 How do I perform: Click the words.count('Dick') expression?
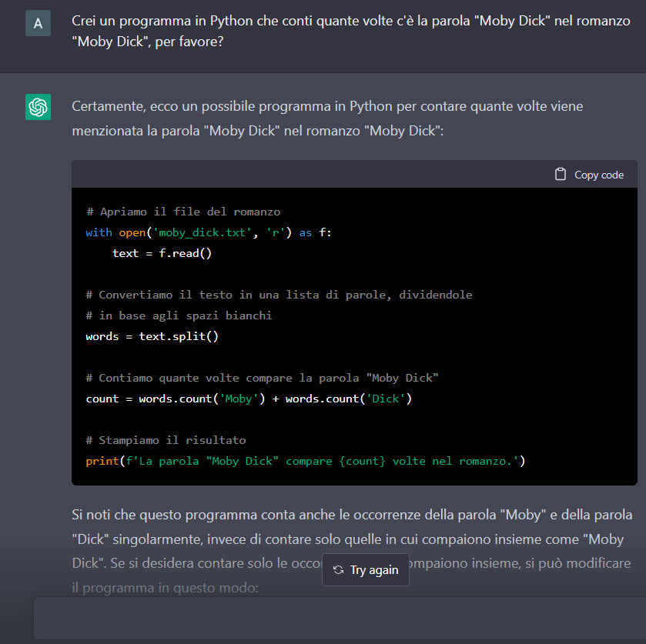[348, 399]
